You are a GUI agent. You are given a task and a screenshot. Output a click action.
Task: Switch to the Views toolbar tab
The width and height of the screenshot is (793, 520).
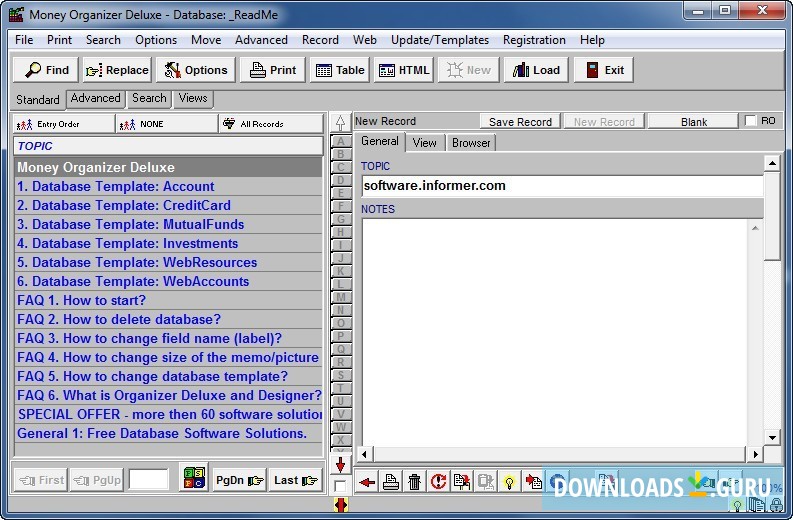coord(193,98)
